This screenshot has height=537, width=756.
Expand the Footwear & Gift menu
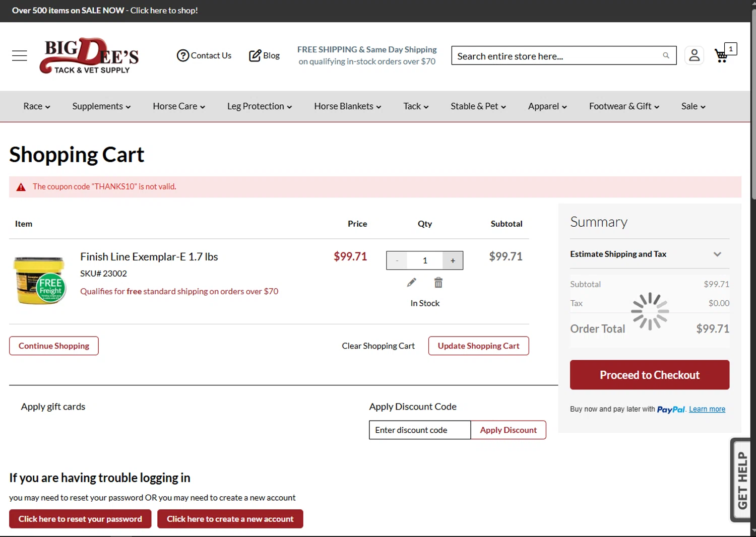coord(624,106)
